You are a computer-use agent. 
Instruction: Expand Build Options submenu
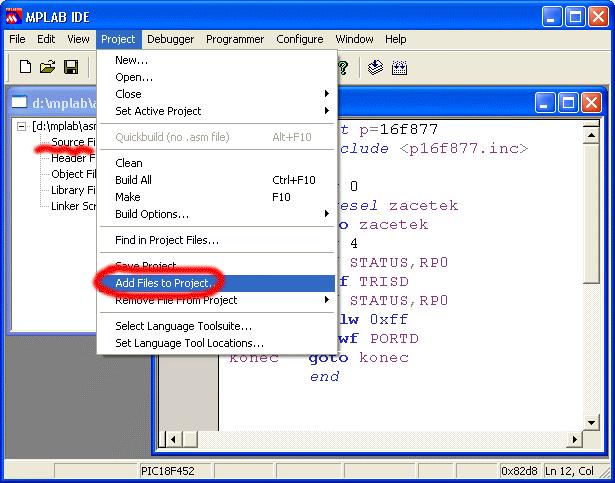coord(326,214)
